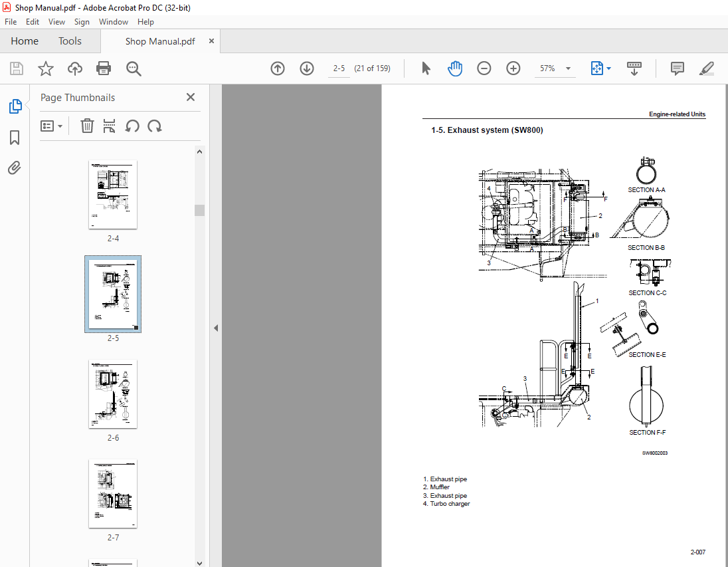
Task: Click the Exhaust system (SW800) heading
Action: [x=487, y=130]
